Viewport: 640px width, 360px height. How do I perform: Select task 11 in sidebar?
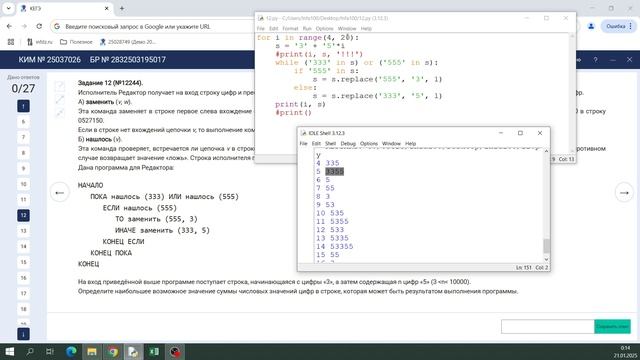(x=23, y=200)
